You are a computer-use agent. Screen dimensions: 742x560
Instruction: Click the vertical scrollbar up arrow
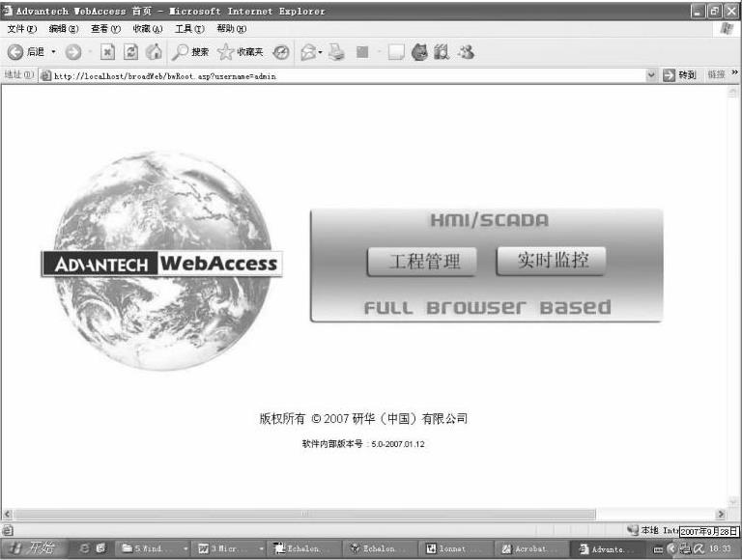coord(732,92)
